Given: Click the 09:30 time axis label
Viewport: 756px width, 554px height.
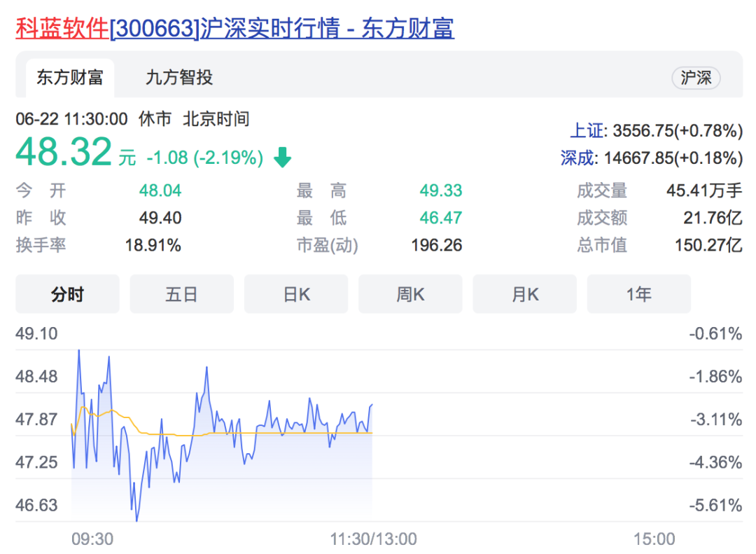Looking at the screenshot, I should [92, 539].
